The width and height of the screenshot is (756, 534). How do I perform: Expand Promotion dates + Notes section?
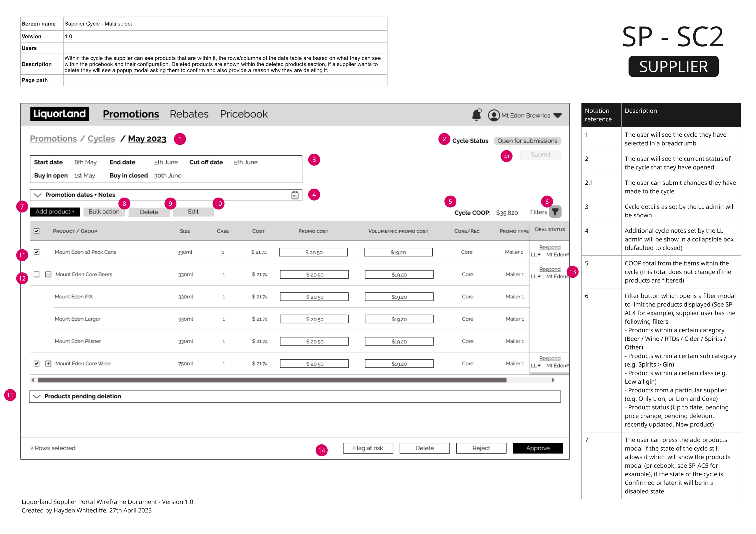point(38,195)
